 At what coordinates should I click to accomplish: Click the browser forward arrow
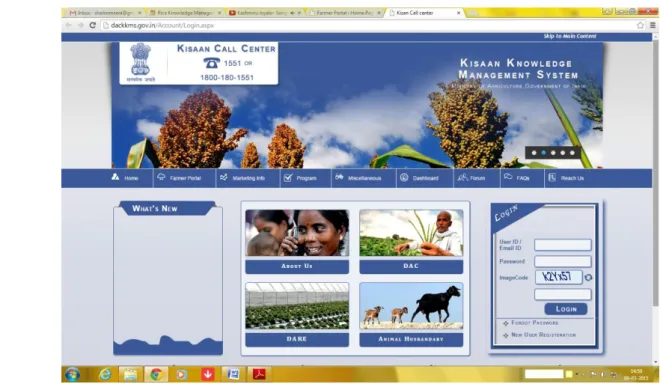pyautogui.click(x=81, y=25)
